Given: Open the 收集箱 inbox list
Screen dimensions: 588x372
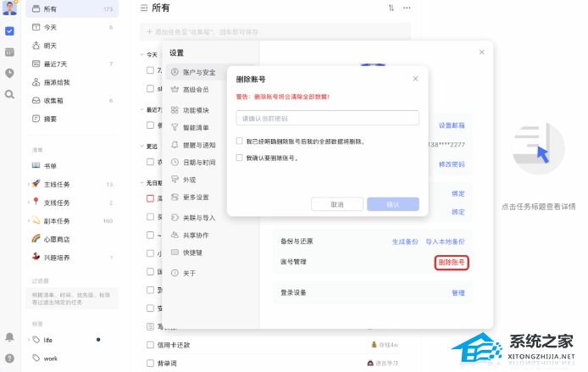Looking at the screenshot, I should [72, 101].
